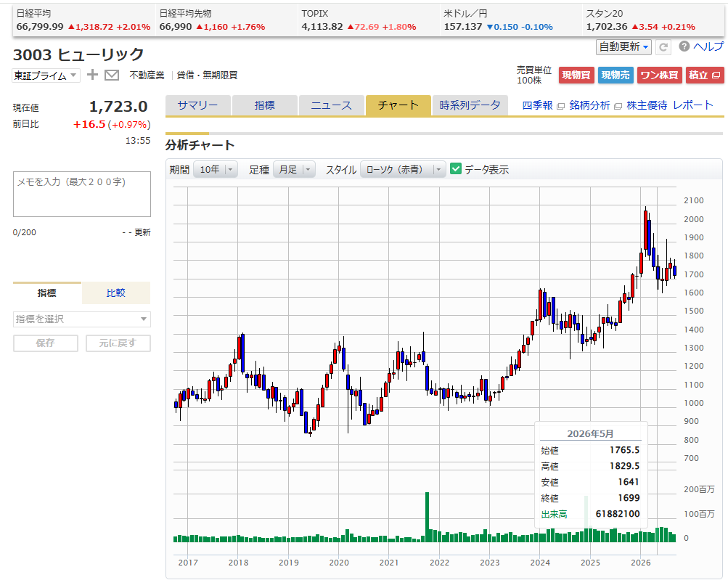Click the 現物売 button
Viewport: 728px width, 588px height.
pyautogui.click(x=615, y=75)
